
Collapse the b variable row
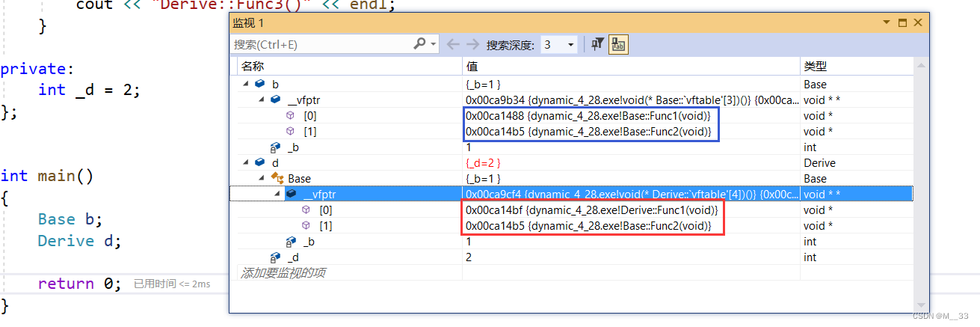(x=245, y=85)
